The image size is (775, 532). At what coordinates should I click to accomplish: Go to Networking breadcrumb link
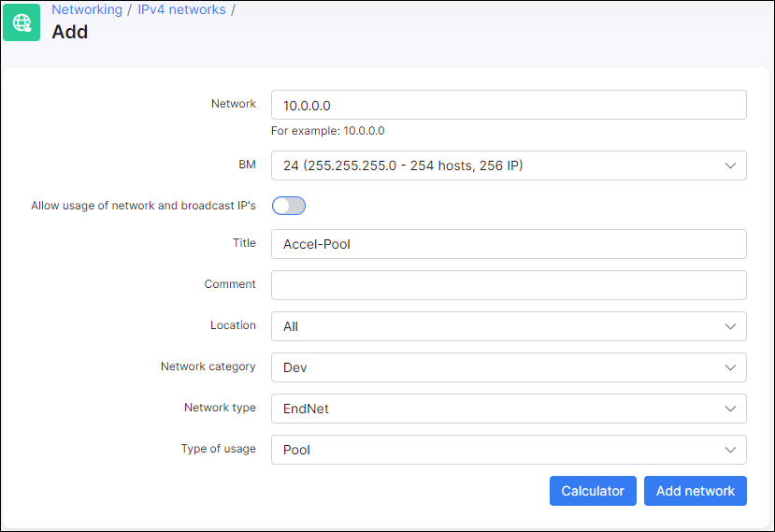coord(87,9)
